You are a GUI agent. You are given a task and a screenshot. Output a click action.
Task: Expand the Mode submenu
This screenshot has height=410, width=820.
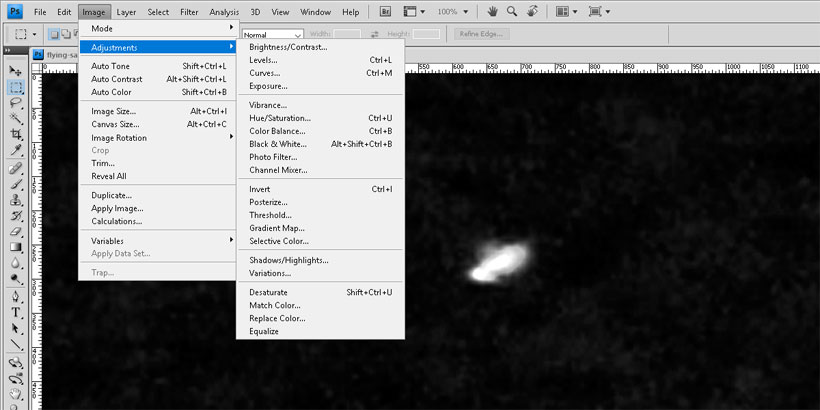click(159, 28)
